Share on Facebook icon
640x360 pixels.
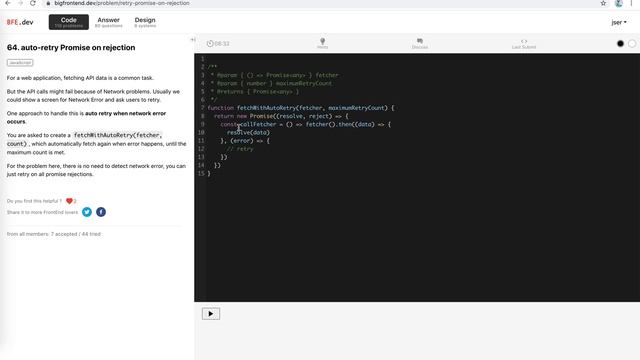point(101,212)
